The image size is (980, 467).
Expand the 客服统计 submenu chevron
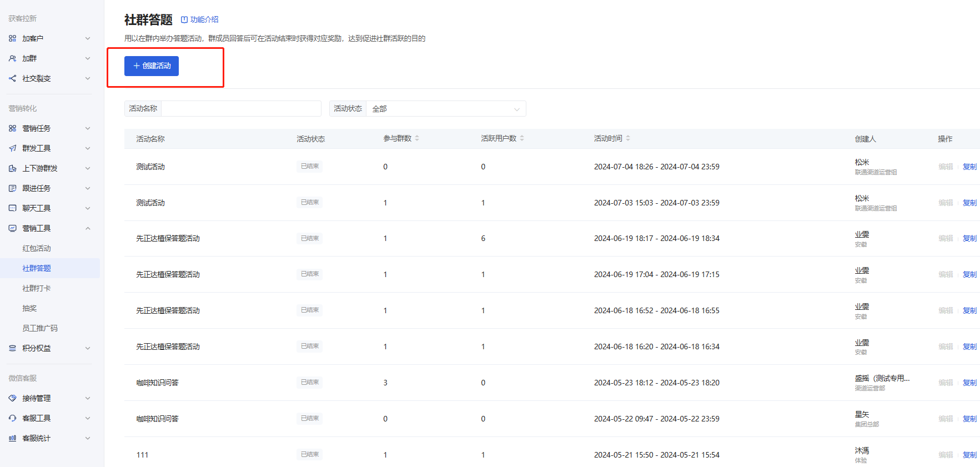pos(88,438)
